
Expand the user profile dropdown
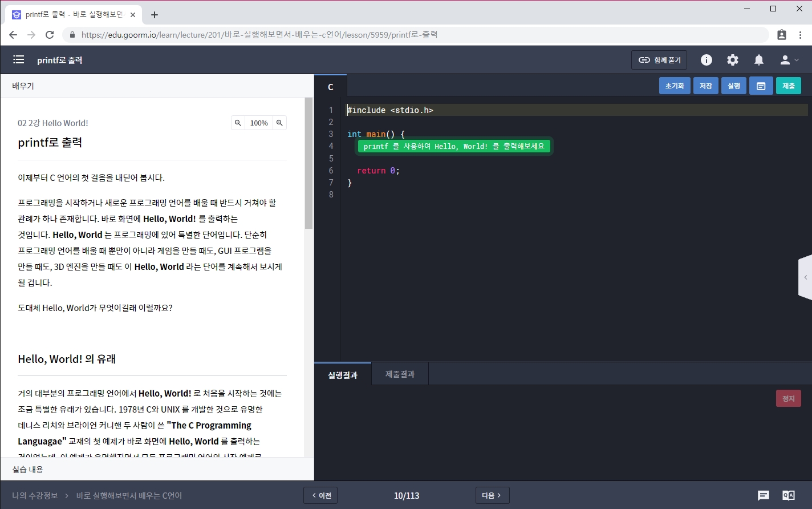point(789,60)
